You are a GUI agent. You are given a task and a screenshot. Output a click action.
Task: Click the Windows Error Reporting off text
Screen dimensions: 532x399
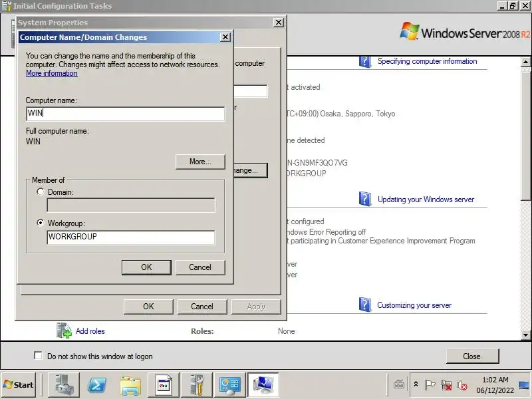tap(327, 232)
